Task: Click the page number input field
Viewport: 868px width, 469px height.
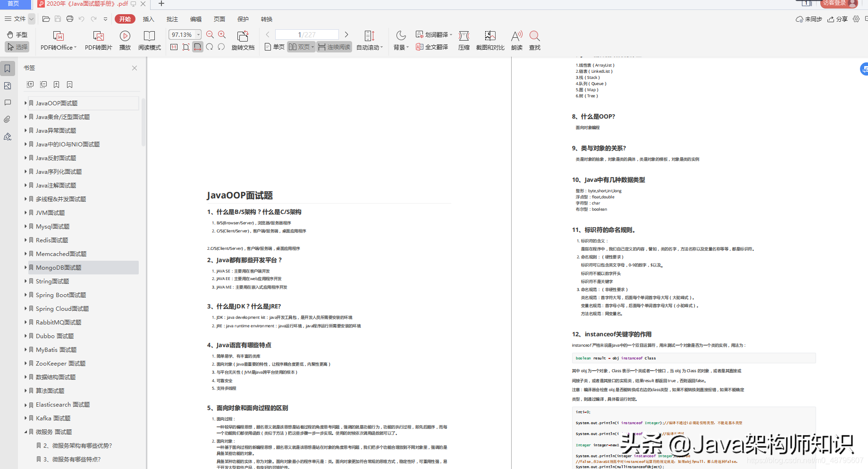Action: pyautogui.click(x=307, y=34)
